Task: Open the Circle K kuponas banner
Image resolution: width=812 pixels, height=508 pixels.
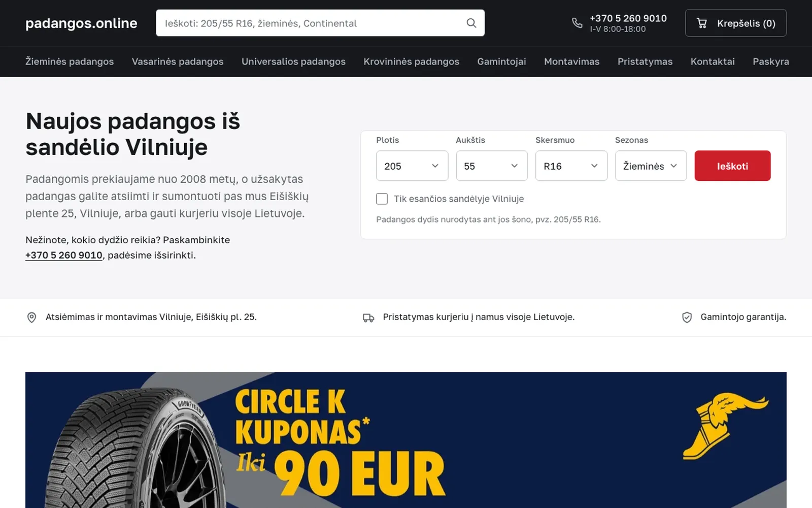Action: click(x=406, y=440)
